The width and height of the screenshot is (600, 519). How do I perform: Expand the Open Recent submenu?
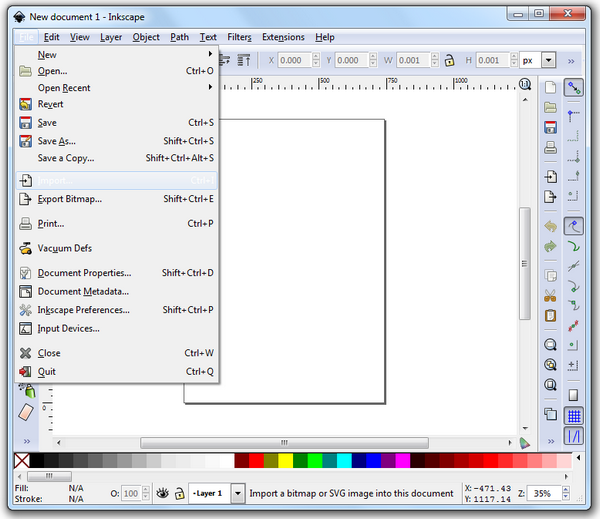tap(117, 88)
